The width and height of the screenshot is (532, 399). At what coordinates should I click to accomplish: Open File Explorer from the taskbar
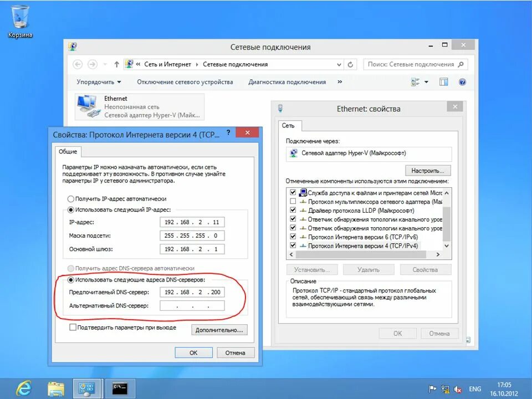coord(56,389)
